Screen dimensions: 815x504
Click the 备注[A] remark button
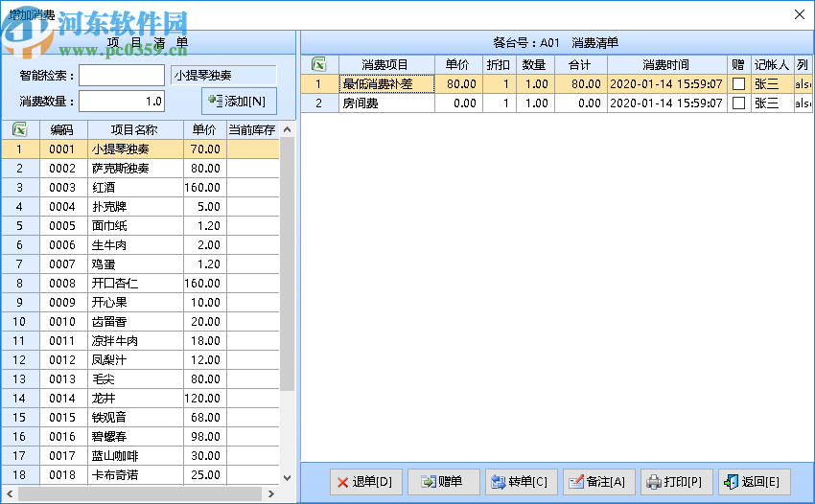[598, 482]
